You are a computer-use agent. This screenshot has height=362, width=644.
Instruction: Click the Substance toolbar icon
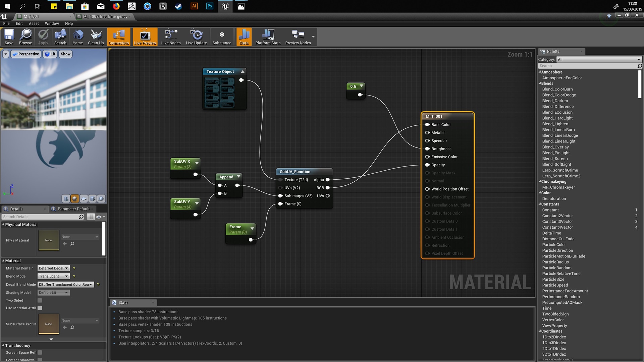pos(222,37)
